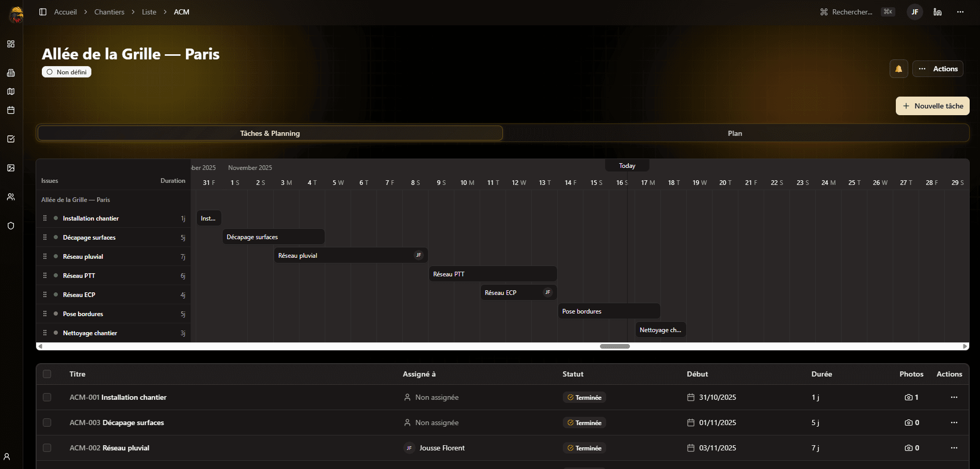Open the top-right three-dots menu in the header

pyautogui.click(x=960, y=11)
